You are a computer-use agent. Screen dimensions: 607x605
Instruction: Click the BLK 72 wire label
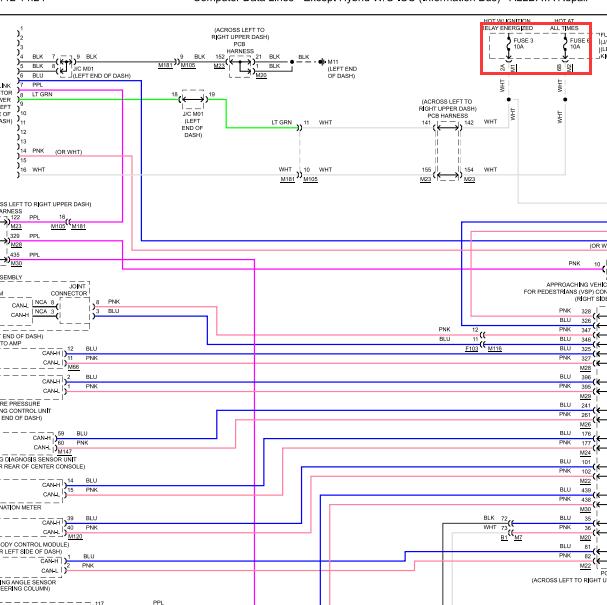point(495,518)
